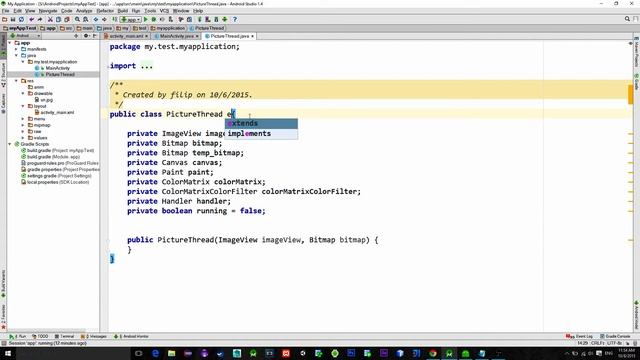Click the Save All toolbar icon

point(13,19)
